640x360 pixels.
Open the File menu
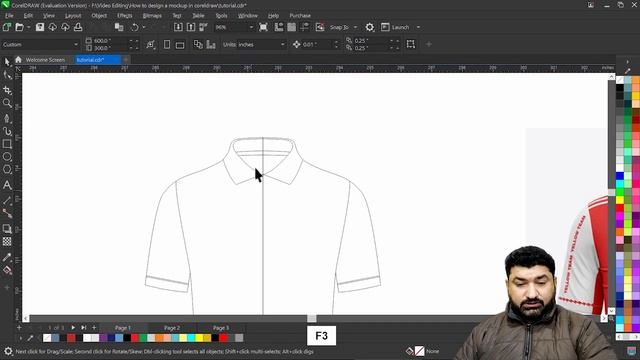click(9, 16)
